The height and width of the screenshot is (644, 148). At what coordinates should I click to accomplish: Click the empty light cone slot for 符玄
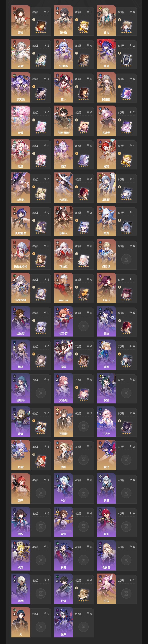click(x=126, y=593)
